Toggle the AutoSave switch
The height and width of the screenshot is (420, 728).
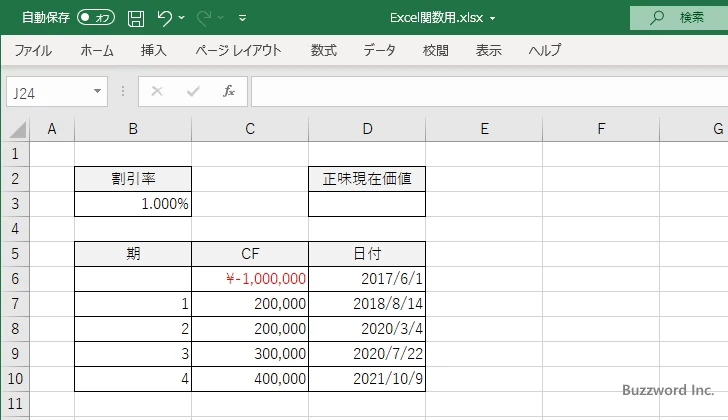96,18
